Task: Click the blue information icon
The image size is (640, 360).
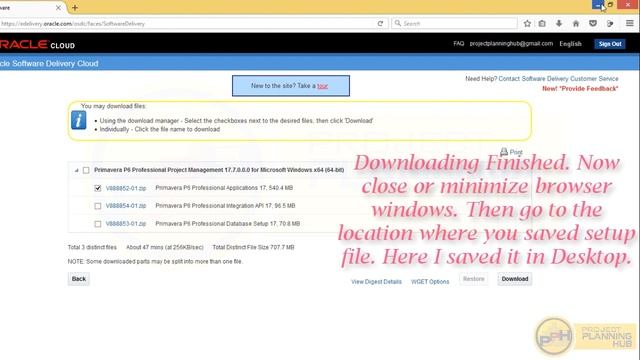Action: [x=78, y=120]
